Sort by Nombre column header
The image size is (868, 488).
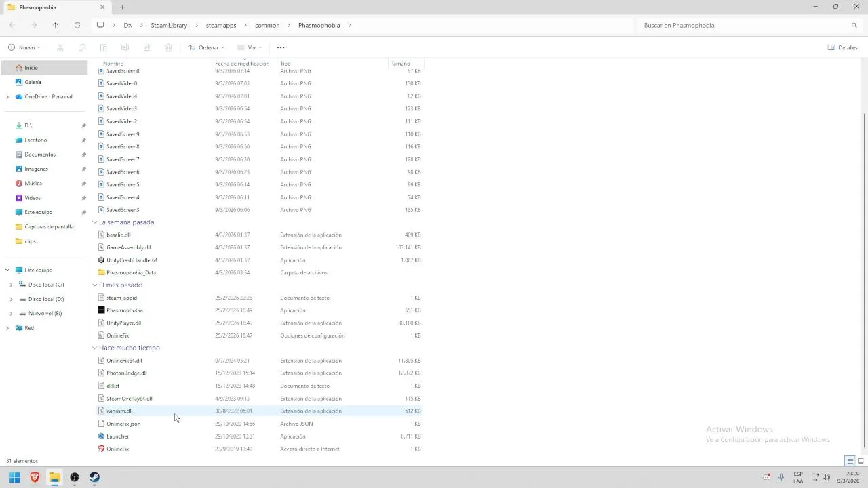click(x=113, y=64)
